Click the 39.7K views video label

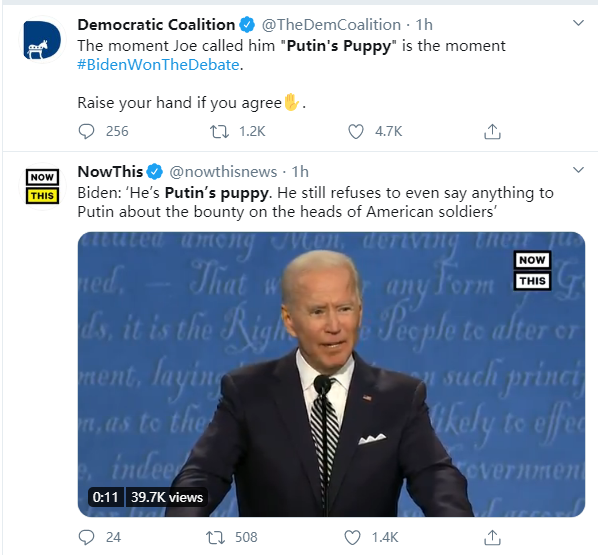coord(167,497)
